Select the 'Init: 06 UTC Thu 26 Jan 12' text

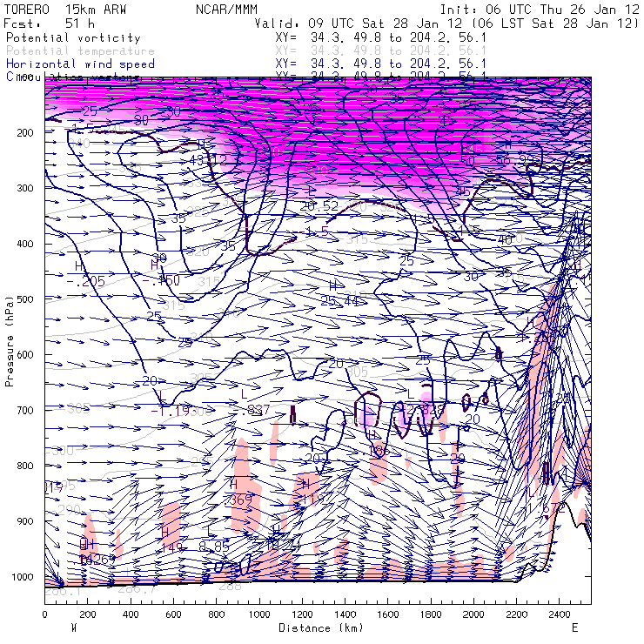[540, 10]
